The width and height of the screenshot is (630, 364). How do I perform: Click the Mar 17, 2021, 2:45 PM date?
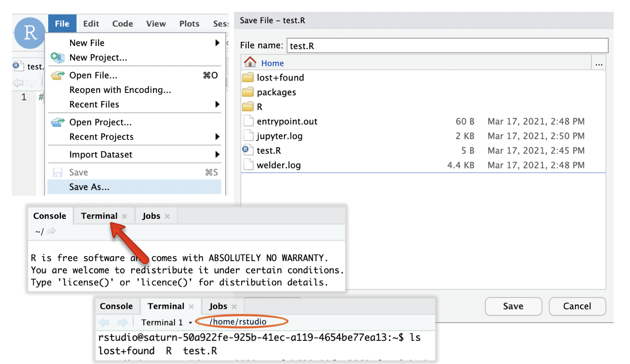536,151
